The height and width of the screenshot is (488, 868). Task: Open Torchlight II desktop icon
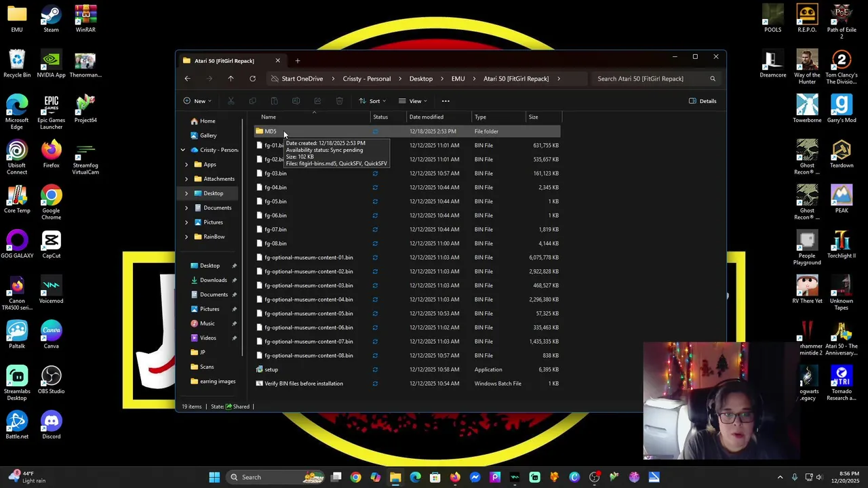(x=841, y=245)
